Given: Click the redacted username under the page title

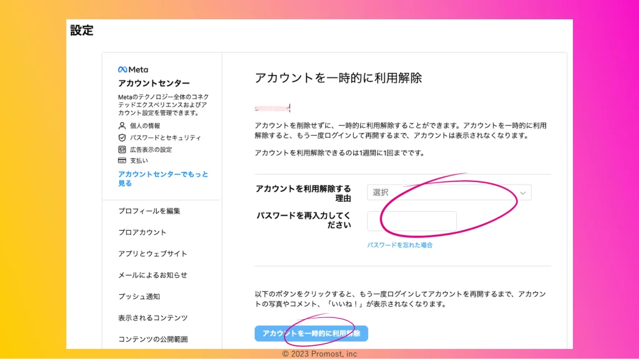Looking at the screenshot, I should [273, 108].
